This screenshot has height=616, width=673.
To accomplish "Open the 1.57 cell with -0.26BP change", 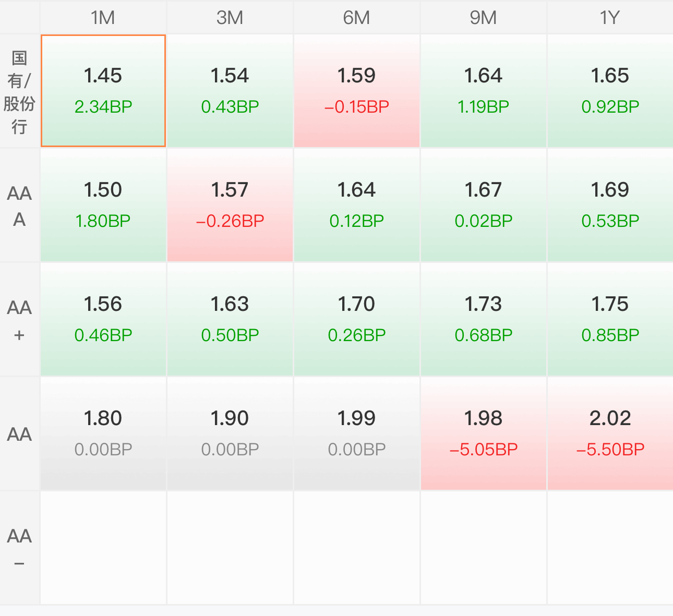I will pos(230,205).
